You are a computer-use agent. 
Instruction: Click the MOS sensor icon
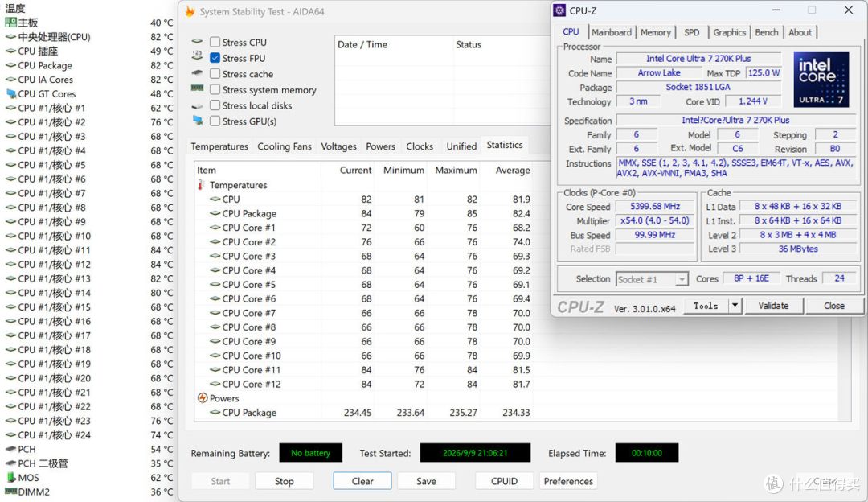pos(11,478)
